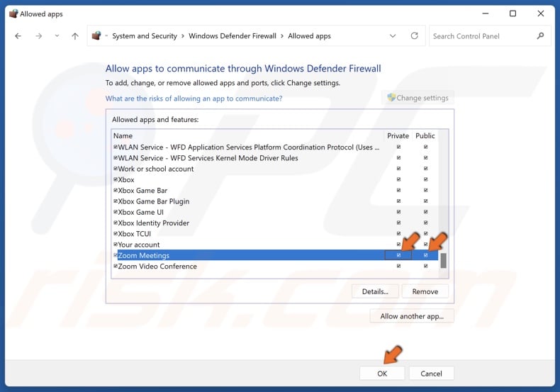Image resolution: width=560 pixels, height=392 pixels.
Task: Sort by the Name column header
Action: (123, 135)
